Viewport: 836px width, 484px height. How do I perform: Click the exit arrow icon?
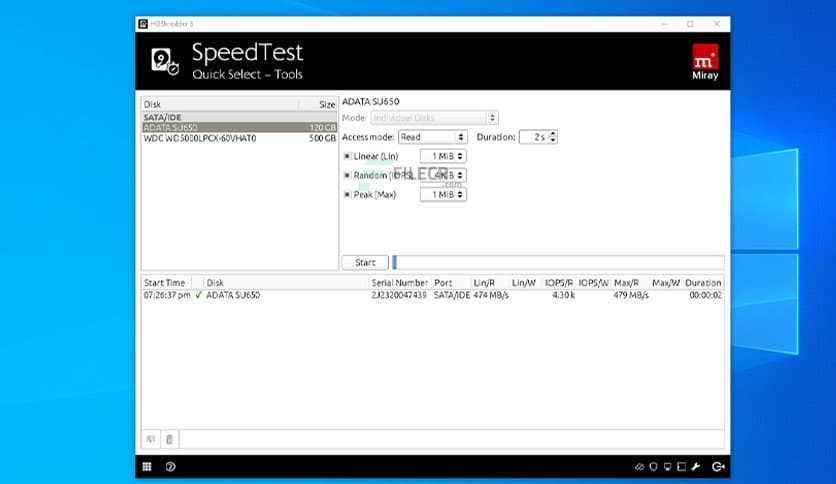click(x=718, y=467)
